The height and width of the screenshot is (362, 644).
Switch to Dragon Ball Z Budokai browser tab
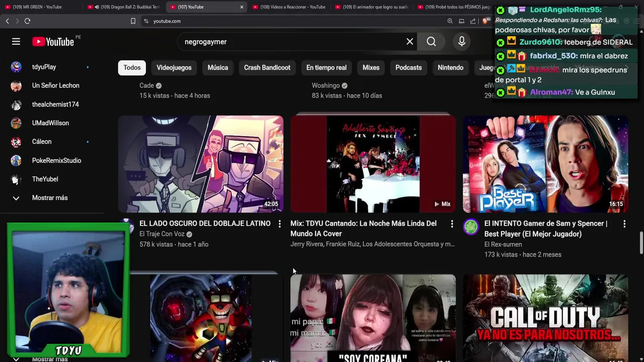pos(123,7)
